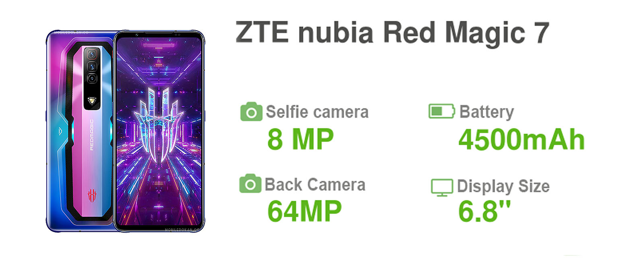Click the Selfie camera icon

coord(251,112)
